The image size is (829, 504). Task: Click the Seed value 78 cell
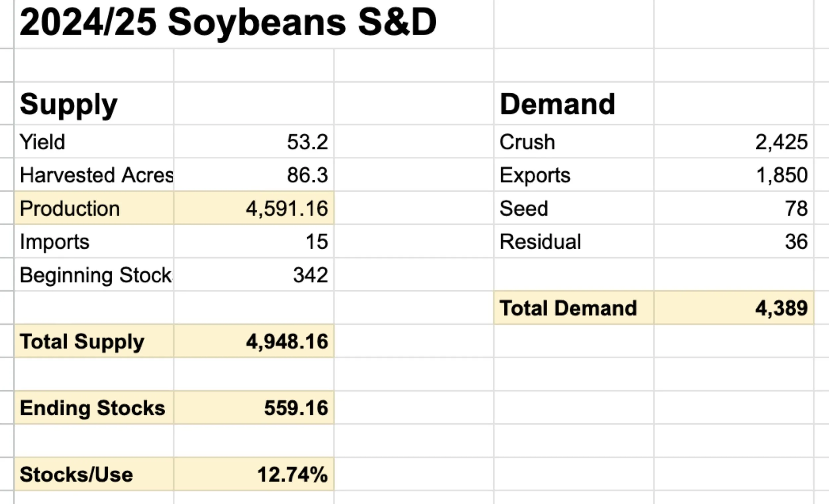tap(734, 208)
